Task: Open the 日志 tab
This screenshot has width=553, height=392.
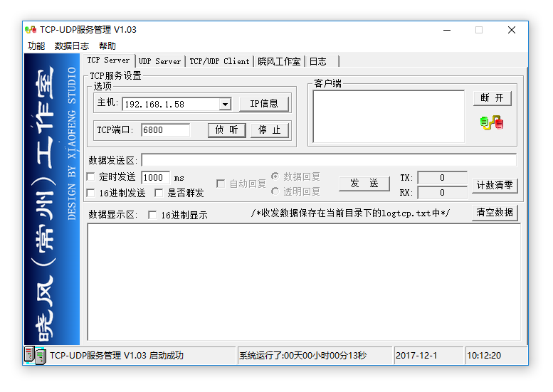Action: pyautogui.click(x=318, y=61)
